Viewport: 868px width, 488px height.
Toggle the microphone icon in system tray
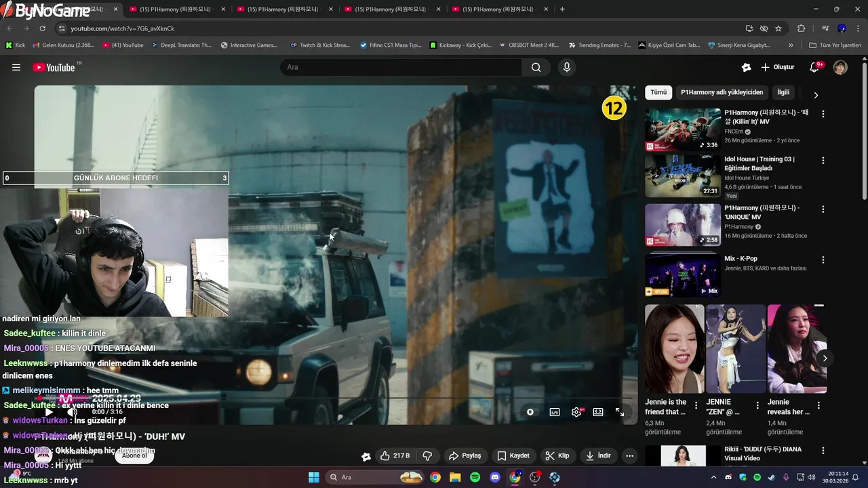pos(786,477)
